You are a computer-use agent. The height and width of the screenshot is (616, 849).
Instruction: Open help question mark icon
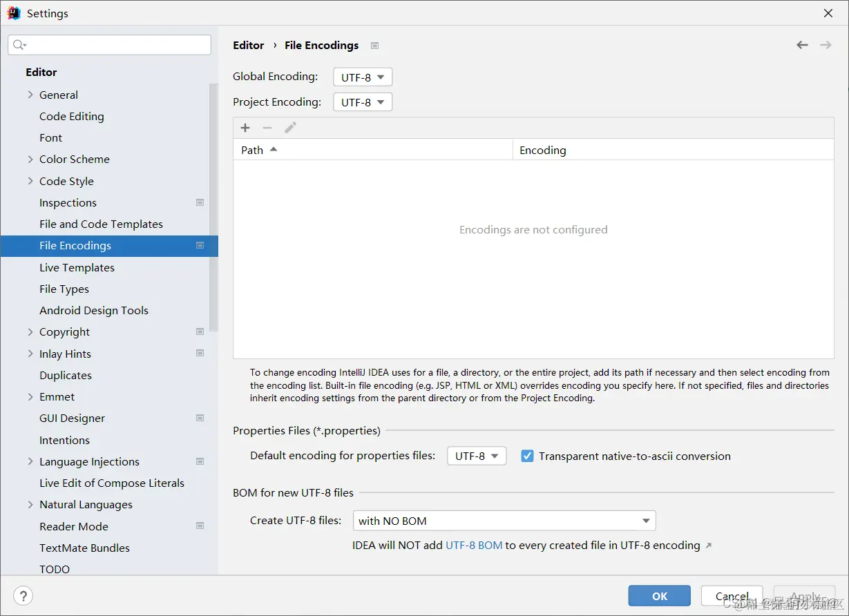pyautogui.click(x=23, y=596)
